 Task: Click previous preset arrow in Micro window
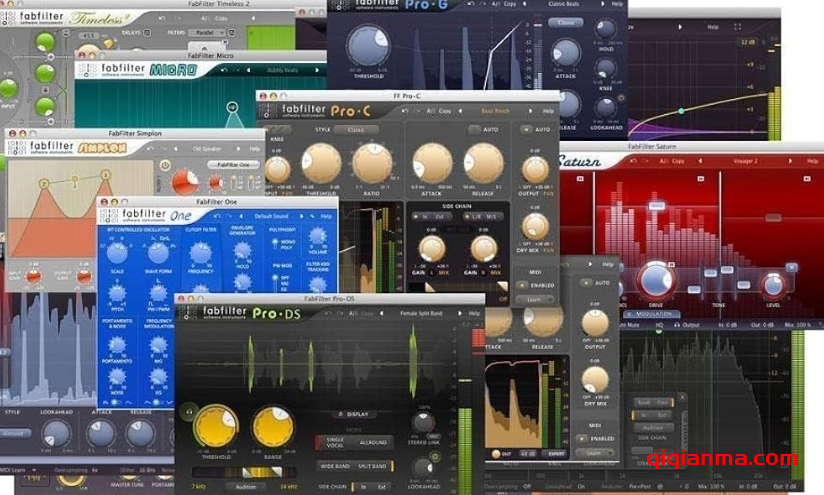point(249,70)
